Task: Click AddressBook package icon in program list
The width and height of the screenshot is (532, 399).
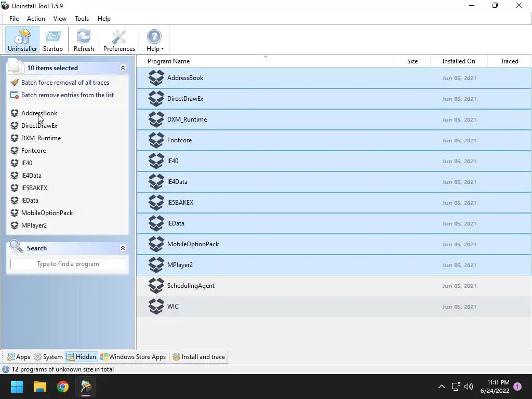Action: coord(156,78)
